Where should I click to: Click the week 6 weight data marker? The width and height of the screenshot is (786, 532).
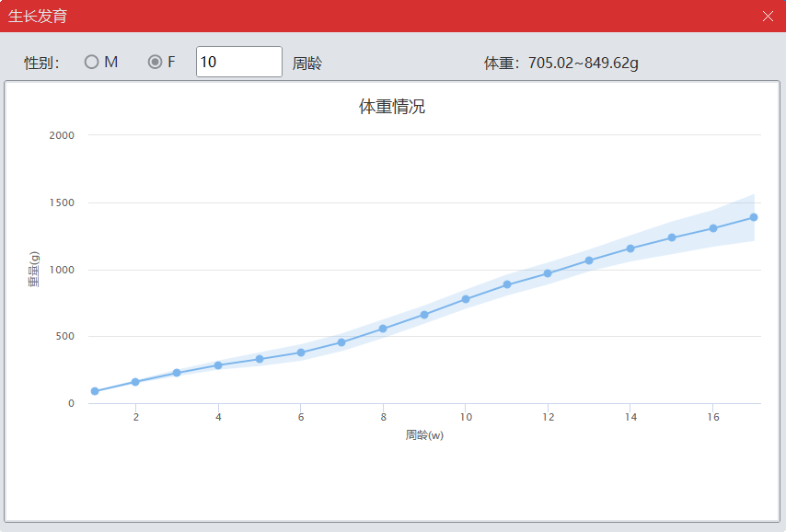(x=301, y=353)
